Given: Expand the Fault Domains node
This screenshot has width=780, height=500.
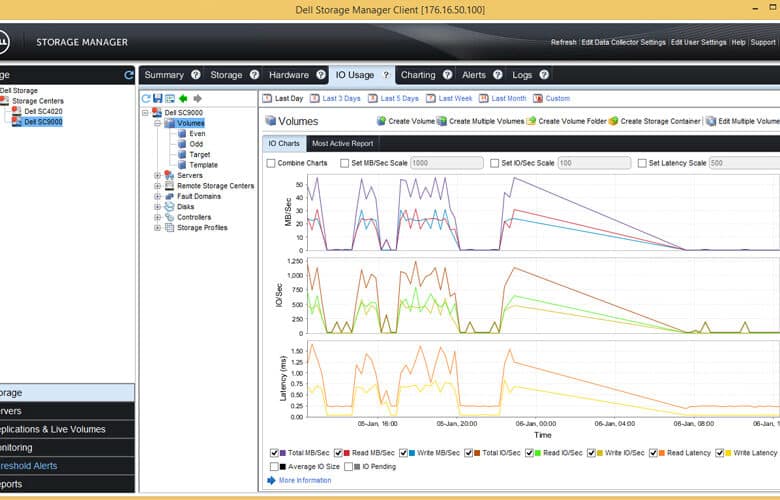Looking at the screenshot, I should (157, 196).
